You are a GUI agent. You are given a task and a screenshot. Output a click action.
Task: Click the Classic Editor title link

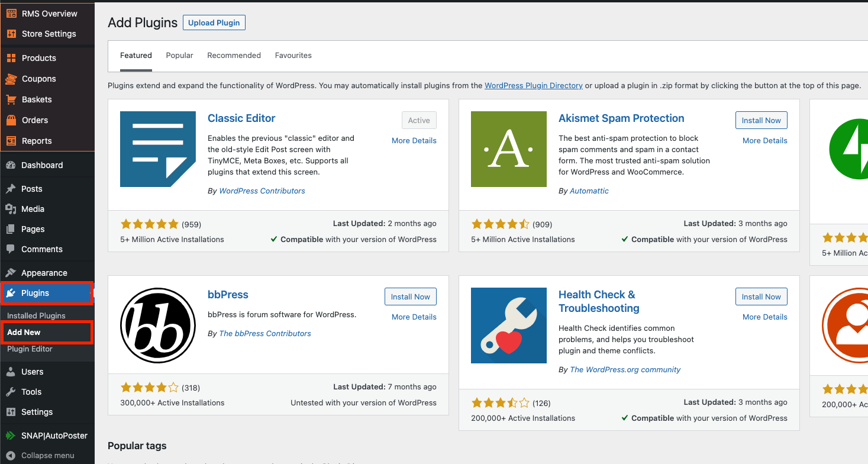(241, 118)
